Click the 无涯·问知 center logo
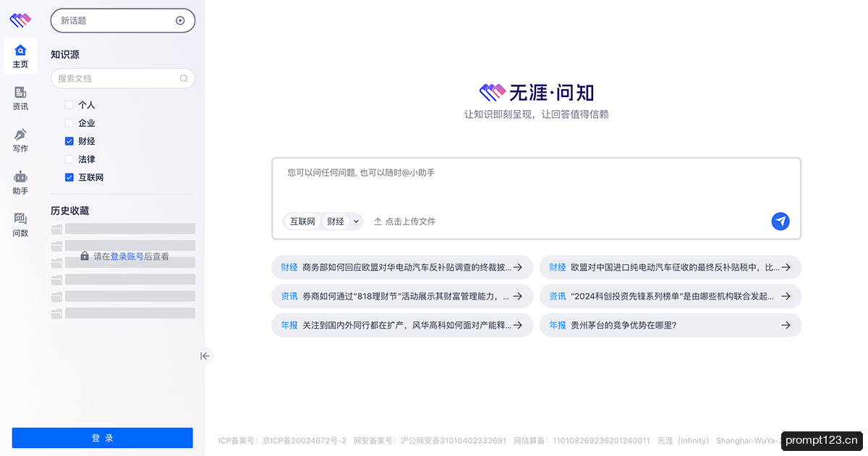Viewport: 868px width, 456px height. [537, 92]
